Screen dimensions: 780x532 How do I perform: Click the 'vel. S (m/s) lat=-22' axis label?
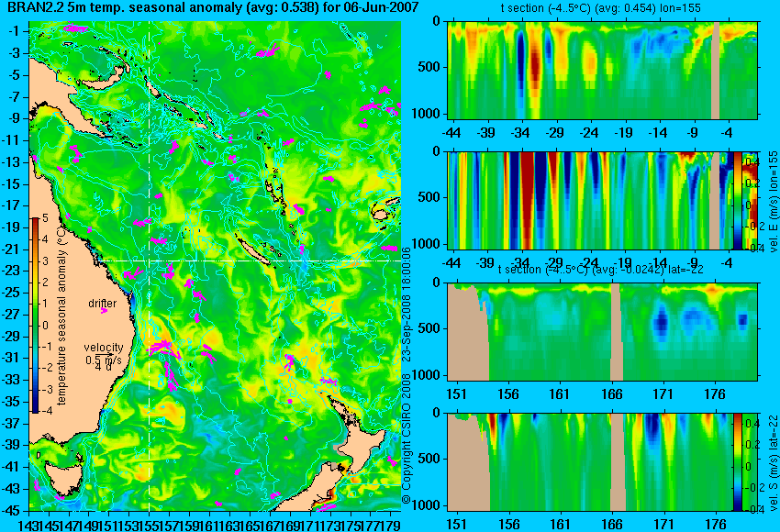click(774, 462)
